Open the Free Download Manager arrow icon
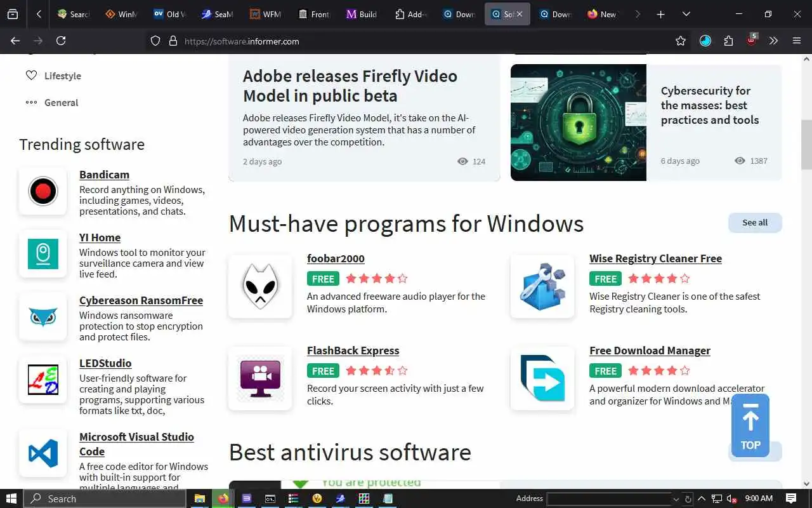 [542, 378]
